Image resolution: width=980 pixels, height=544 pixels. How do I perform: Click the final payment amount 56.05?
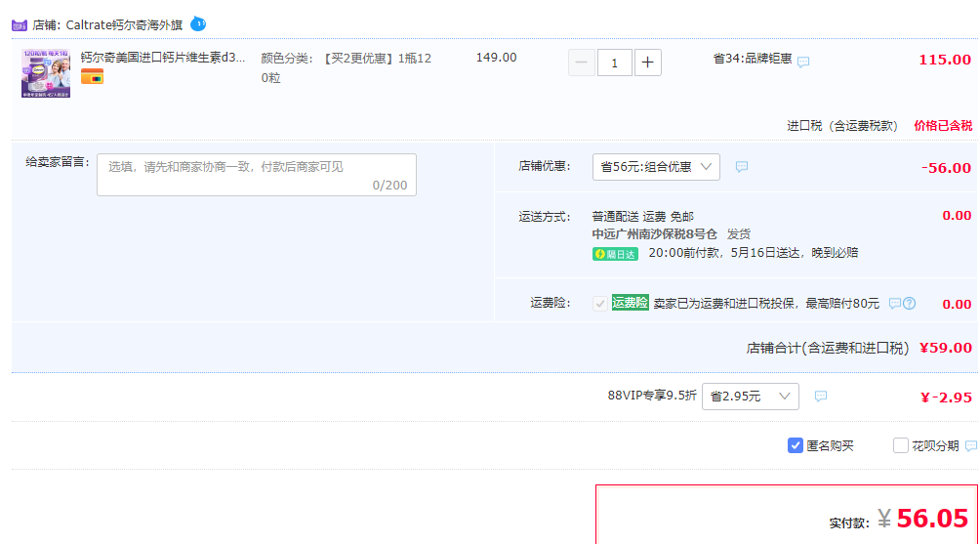click(x=932, y=519)
